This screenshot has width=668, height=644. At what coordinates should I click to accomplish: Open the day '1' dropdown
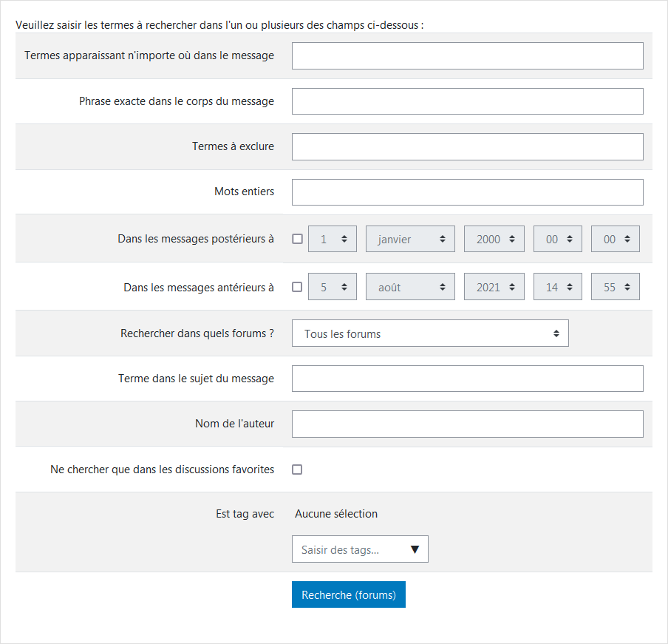click(332, 239)
